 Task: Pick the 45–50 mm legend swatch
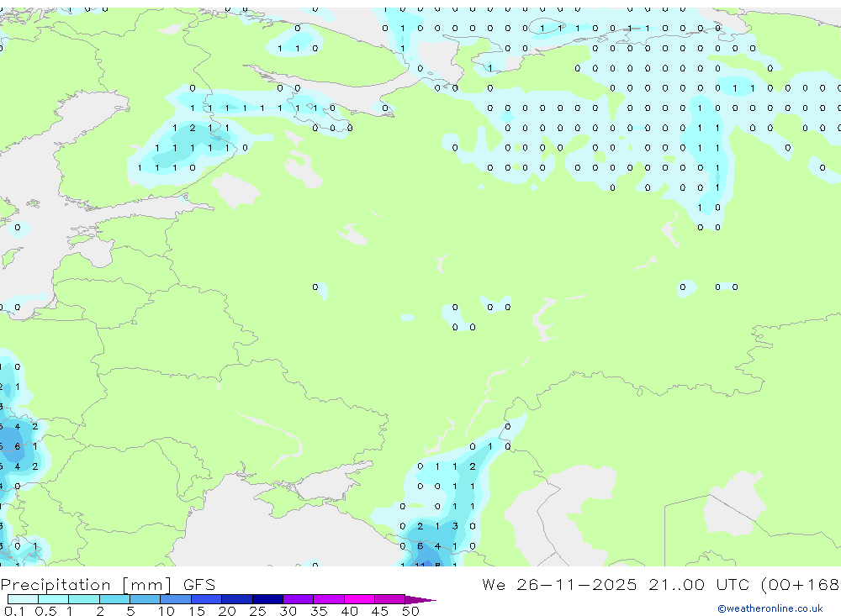390,599
